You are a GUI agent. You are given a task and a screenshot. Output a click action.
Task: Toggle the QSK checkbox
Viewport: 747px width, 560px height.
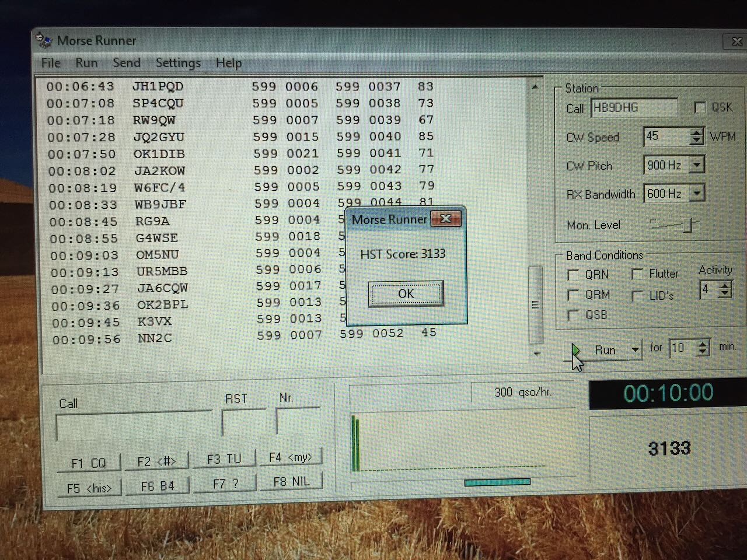click(700, 107)
